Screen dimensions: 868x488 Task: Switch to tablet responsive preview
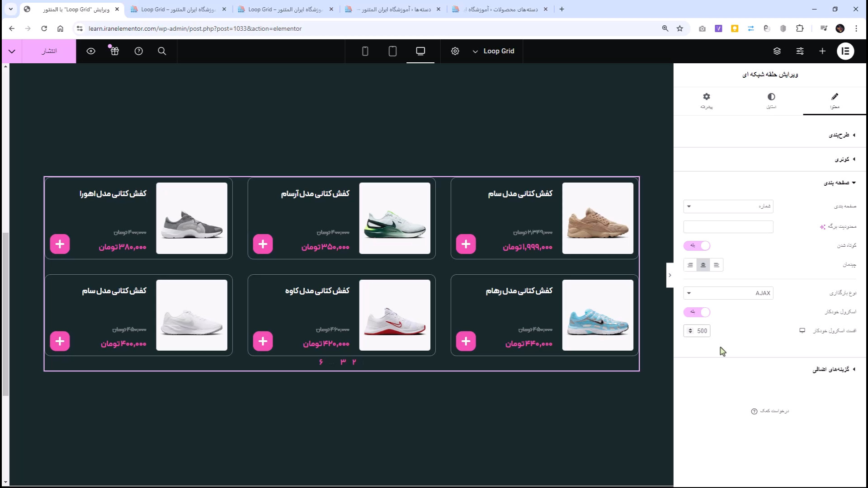pos(392,51)
